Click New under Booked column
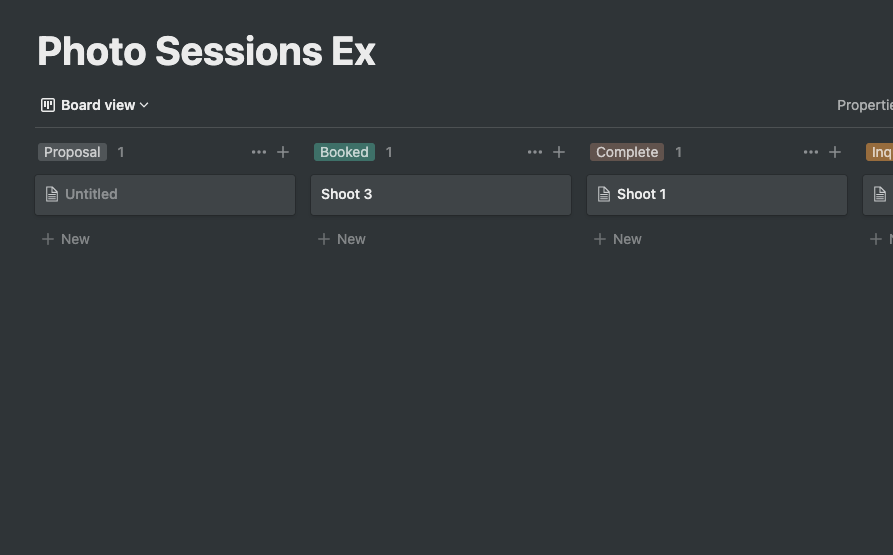893x555 pixels. 342,239
